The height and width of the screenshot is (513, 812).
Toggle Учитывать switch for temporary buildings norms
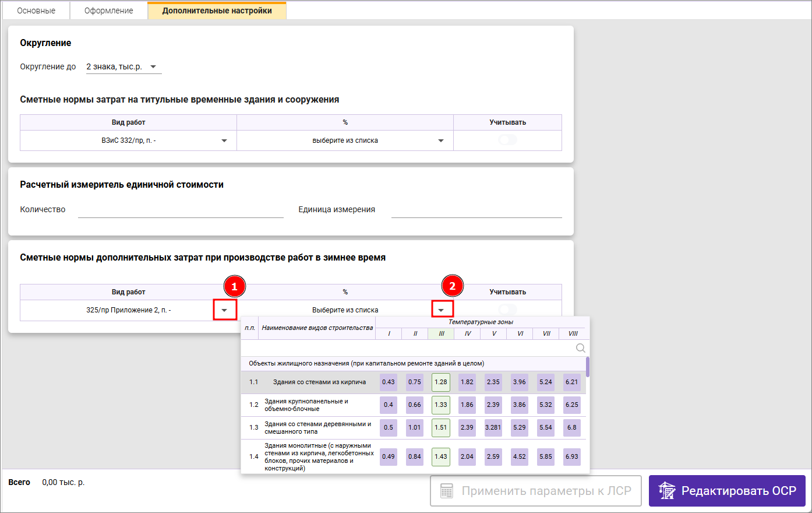[x=507, y=140]
